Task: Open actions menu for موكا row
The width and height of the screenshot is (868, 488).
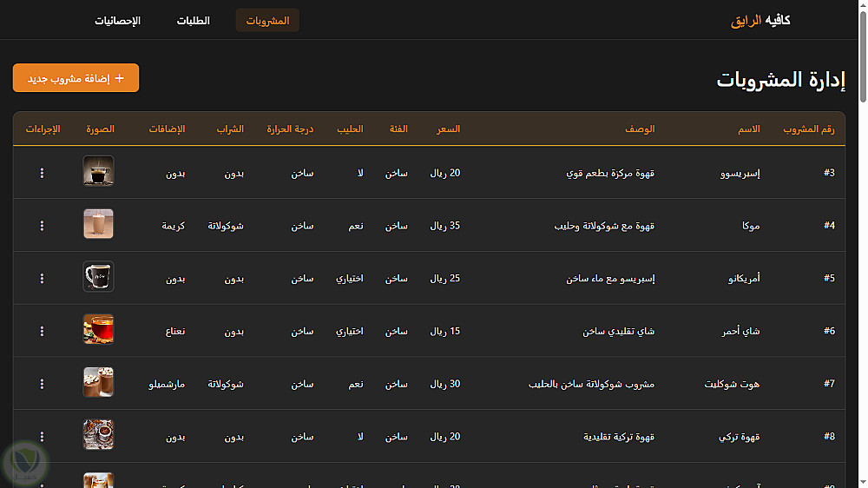Action: (42, 226)
